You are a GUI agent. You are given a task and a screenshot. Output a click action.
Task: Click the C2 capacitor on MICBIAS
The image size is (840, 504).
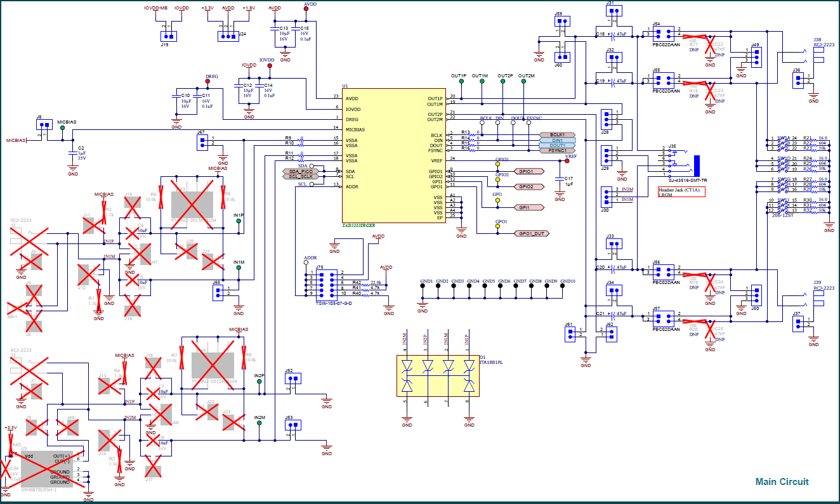(73, 153)
